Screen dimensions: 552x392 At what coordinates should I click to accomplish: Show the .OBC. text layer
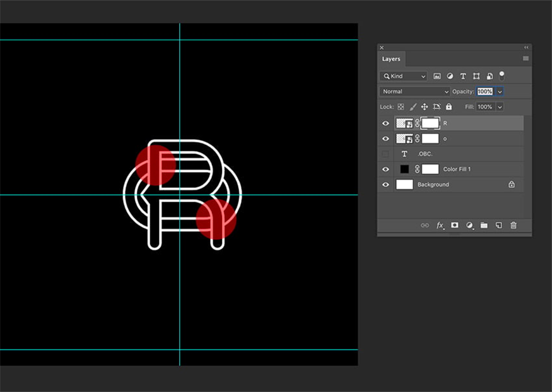(385, 154)
